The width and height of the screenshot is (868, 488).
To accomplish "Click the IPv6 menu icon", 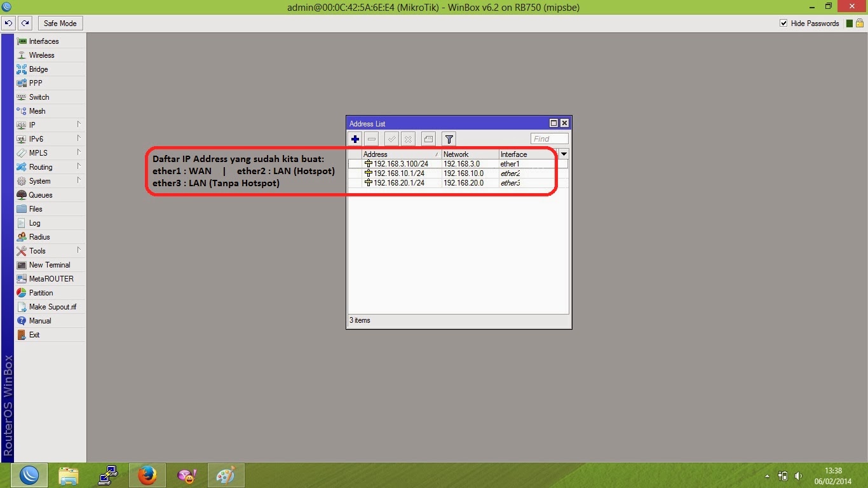I will pyautogui.click(x=22, y=139).
